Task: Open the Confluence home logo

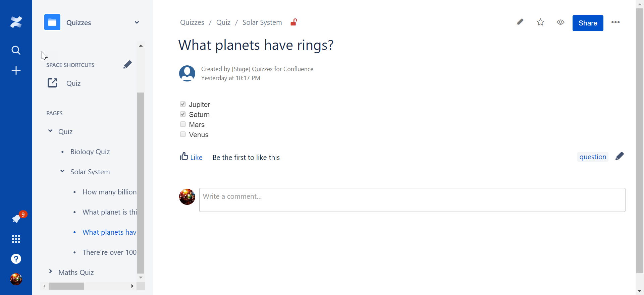Action: point(16,22)
